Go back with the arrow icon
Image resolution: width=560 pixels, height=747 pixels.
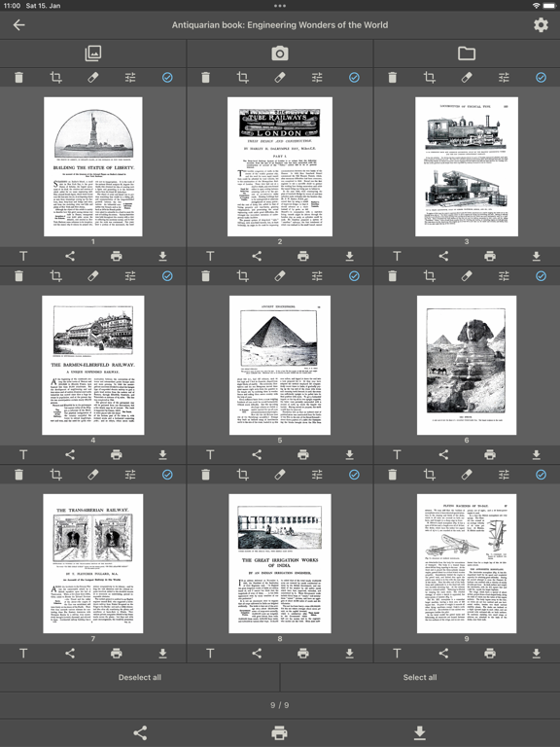pyautogui.click(x=19, y=24)
